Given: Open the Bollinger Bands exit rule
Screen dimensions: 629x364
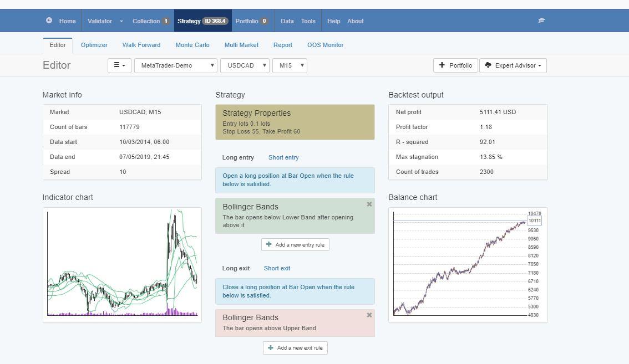Looking at the screenshot, I should [295, 322].
